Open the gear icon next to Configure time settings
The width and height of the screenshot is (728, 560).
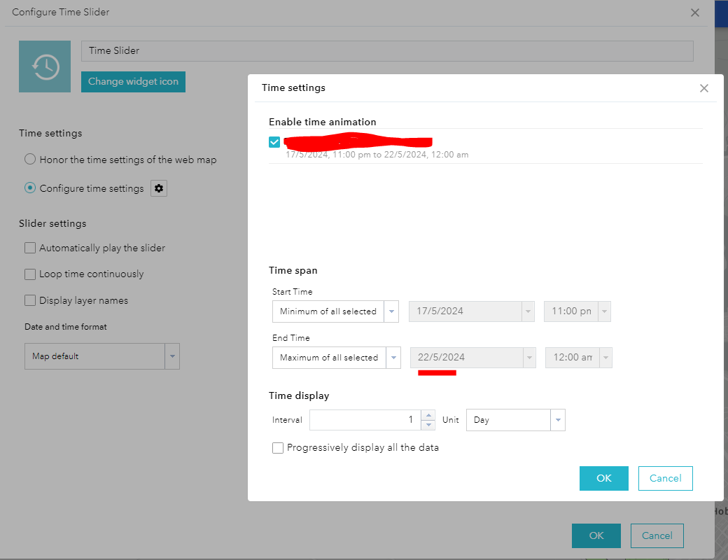pyautogui.click(x=158, y=188)
